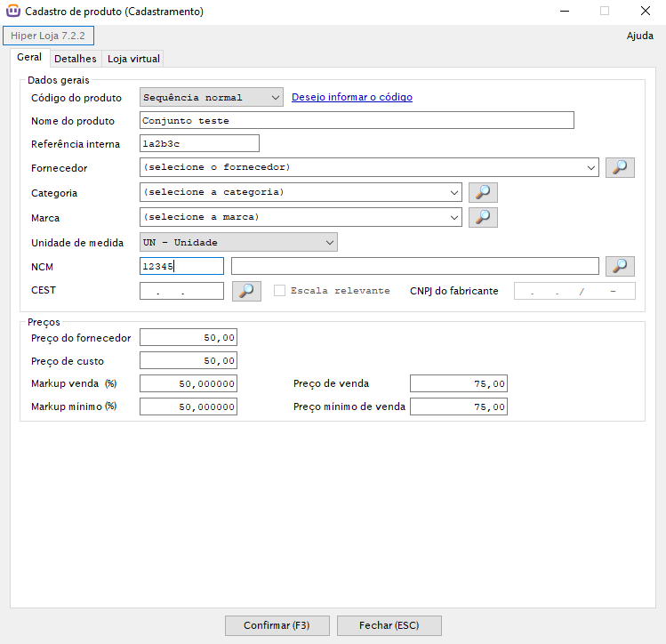Image resolution: width=666 pixels, height=644 pixels.
Task: Click the NCM description field
Action: (415, 266)
